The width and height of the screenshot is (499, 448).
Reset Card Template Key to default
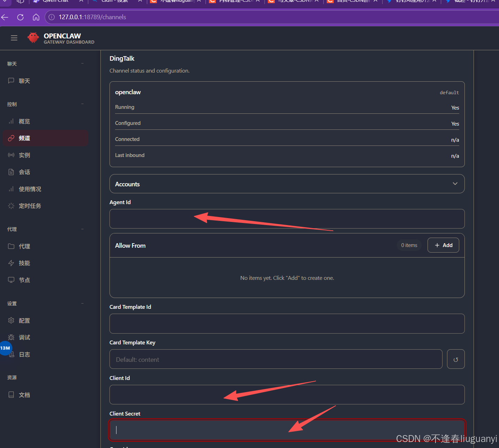(x=456, y=359)
